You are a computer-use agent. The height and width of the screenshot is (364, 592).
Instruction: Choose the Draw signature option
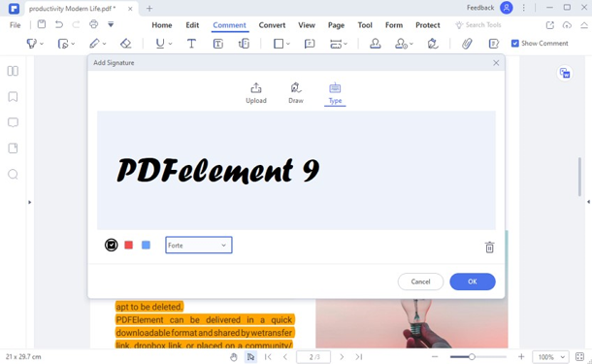[296, 93]
